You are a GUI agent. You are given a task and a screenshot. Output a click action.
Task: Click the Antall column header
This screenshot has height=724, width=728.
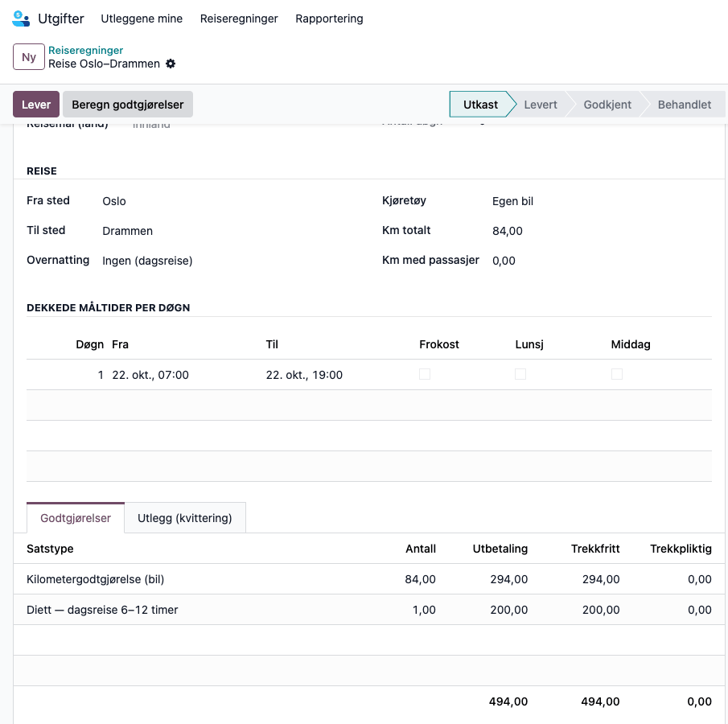(x=421, y=549)
